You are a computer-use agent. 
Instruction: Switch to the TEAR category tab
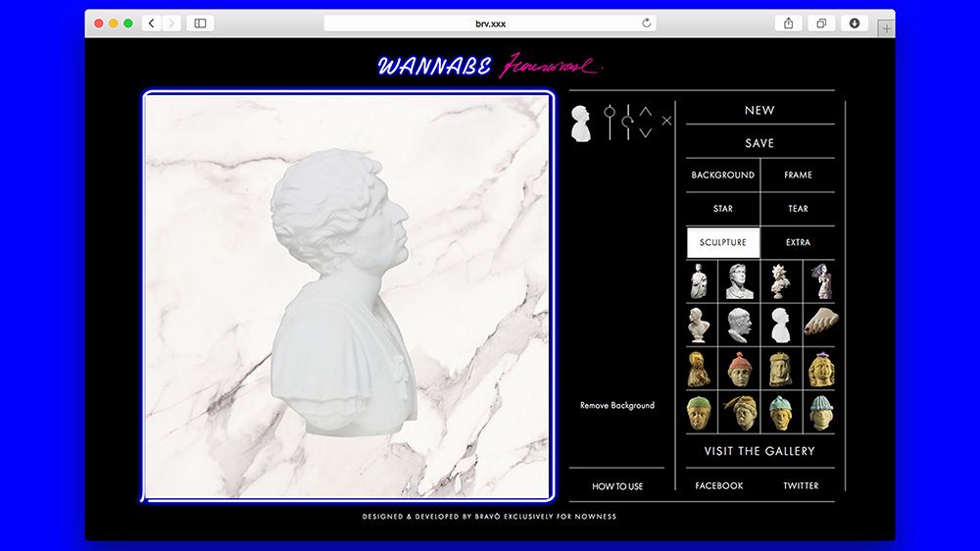click(x=798, y=209)
